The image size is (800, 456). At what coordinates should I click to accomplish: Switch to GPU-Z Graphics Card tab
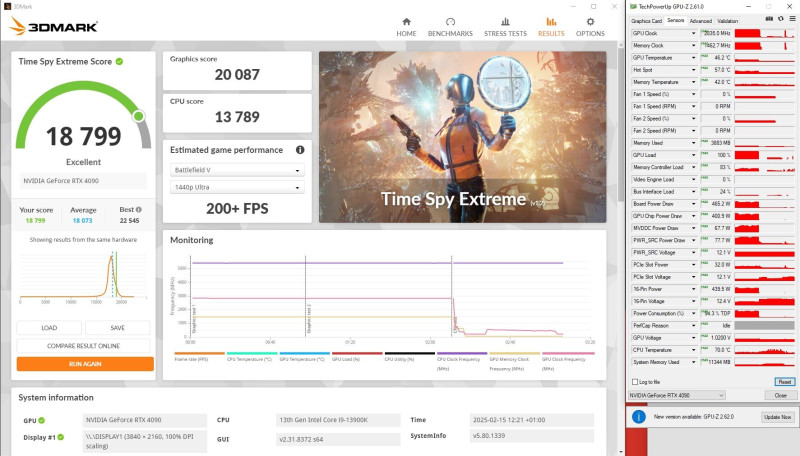tap(646, 21)
